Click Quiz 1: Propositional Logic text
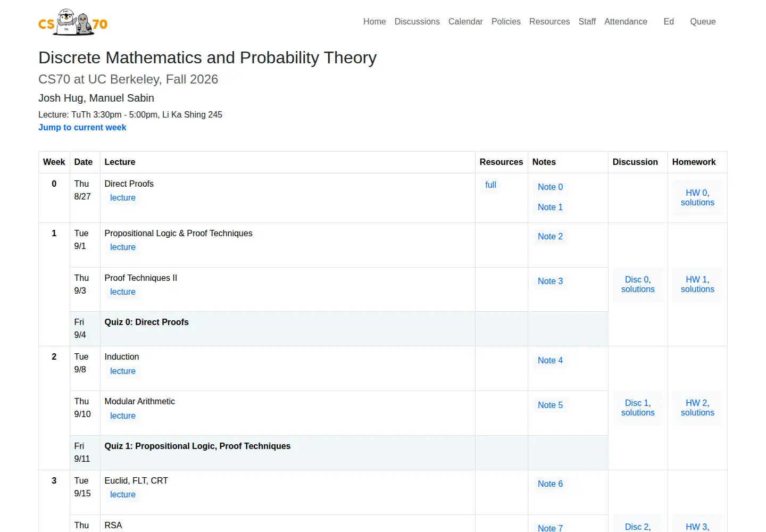Image resolution: width=766 pixels, height=532 pixels. click(x=197, y=446)
